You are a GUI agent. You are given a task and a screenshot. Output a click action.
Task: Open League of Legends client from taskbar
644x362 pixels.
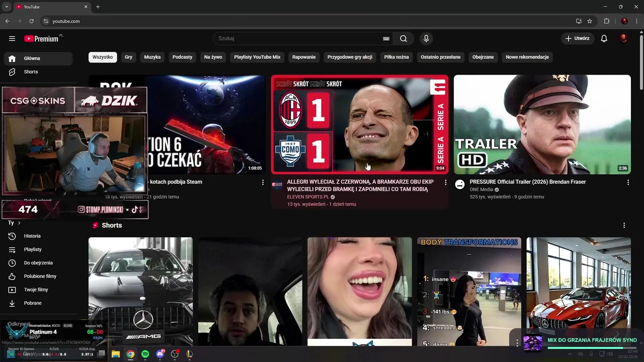pyautogui.click(x=190, y=354)
